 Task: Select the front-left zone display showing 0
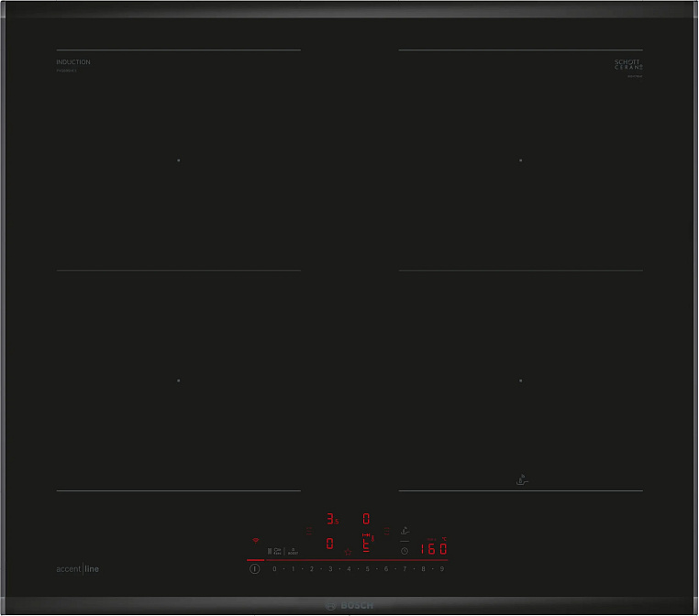point(329,544)
